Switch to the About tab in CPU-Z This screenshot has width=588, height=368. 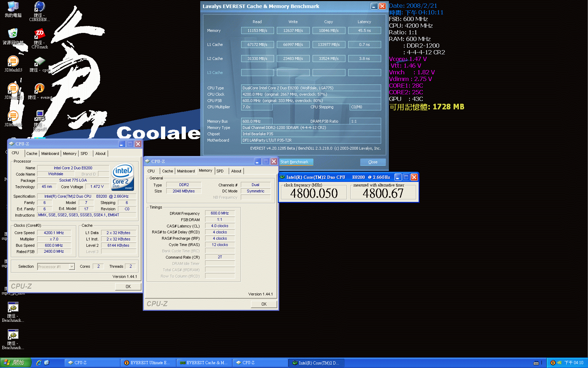click(x=236, y=171)
